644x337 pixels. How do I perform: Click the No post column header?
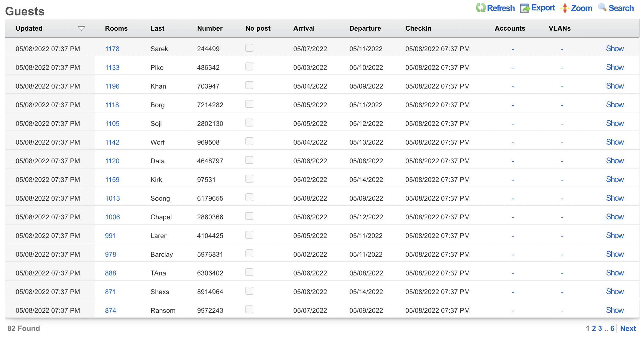258,28
